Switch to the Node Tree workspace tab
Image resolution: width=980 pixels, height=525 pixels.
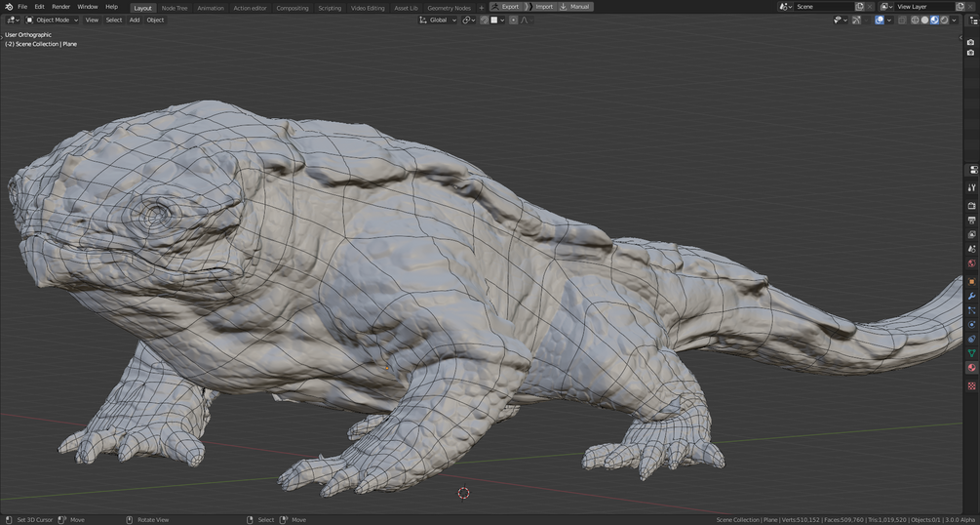tap(175, 8)
